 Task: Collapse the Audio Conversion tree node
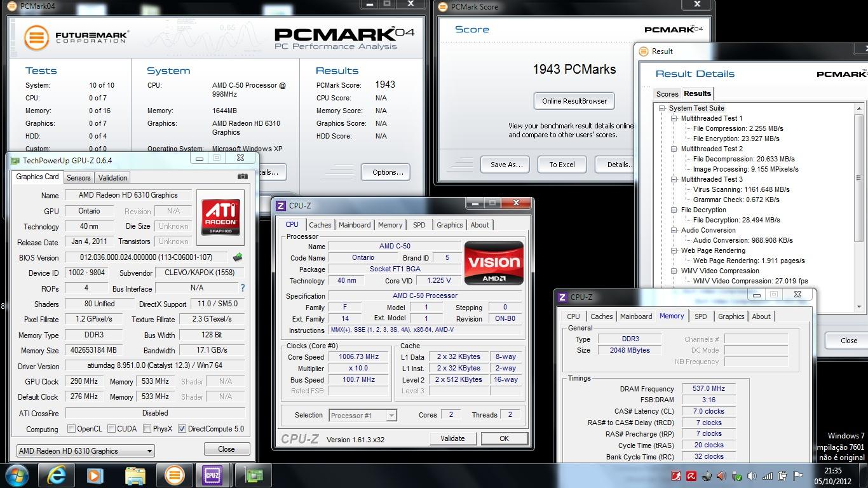[674, 230]
